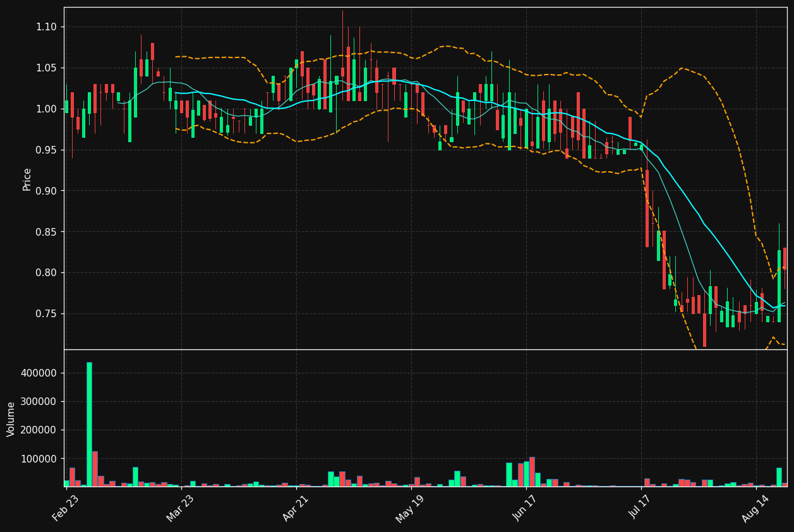This screenshot has height=532, width=794.
Task: Click the 300000 volume axis label
Action: click(x=39, y=402)
